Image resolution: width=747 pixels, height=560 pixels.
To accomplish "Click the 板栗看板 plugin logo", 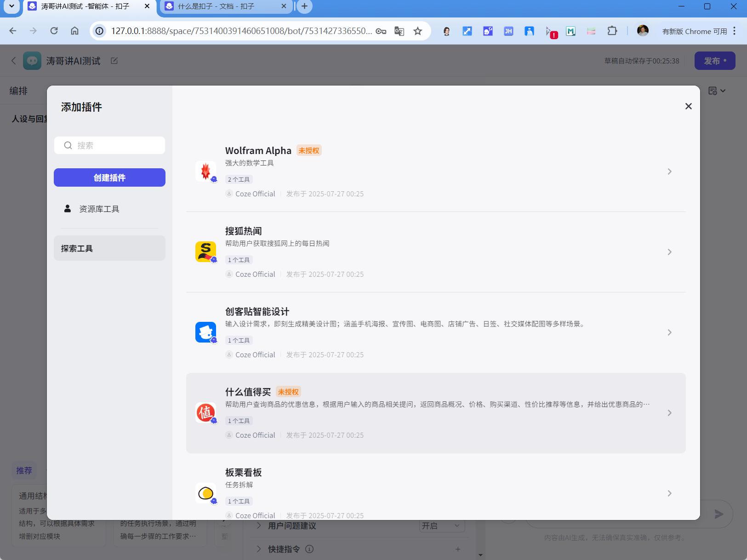I will (x=205, y=493).
